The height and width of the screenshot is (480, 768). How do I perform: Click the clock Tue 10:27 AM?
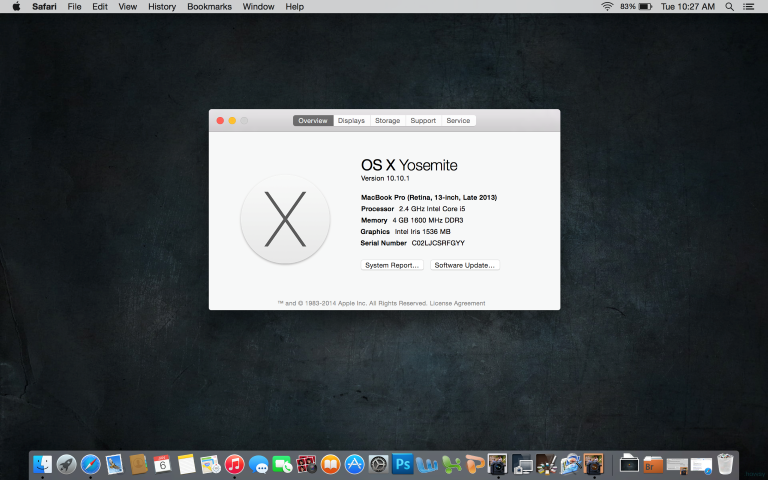688,6
